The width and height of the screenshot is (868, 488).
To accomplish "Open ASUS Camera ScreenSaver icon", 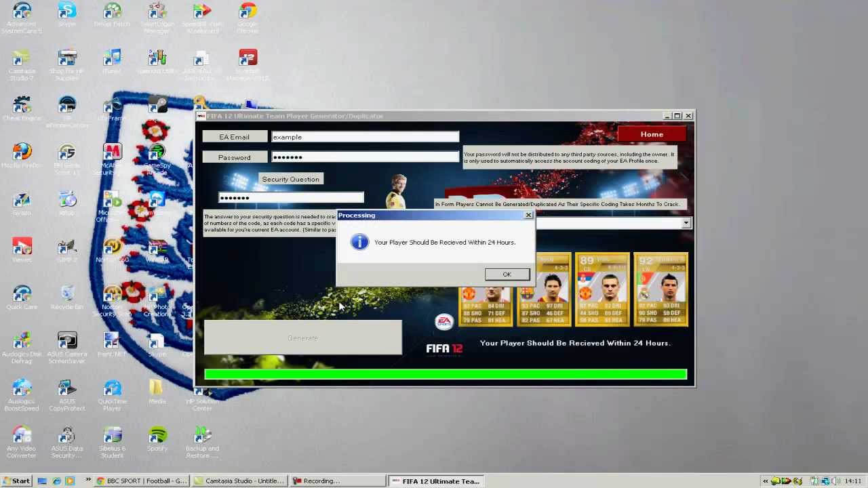I will (x=67, y=348).
